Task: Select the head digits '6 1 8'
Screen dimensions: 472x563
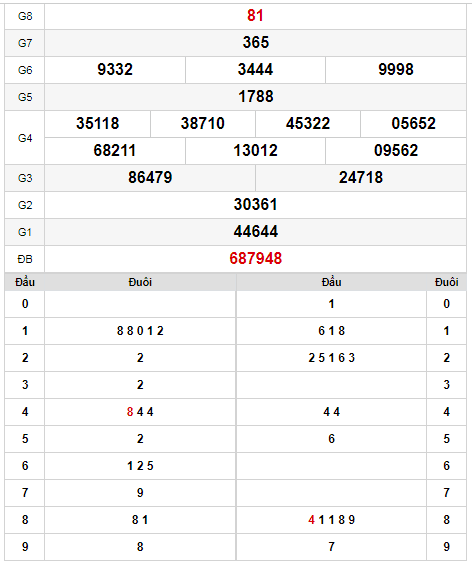Action: [x=331, y=331]
